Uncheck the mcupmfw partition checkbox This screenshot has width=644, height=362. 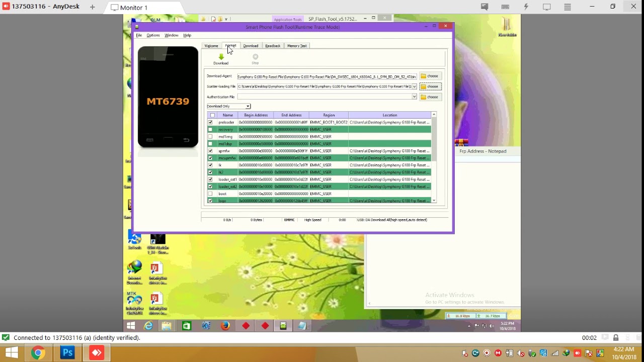[x=210, y=158]
